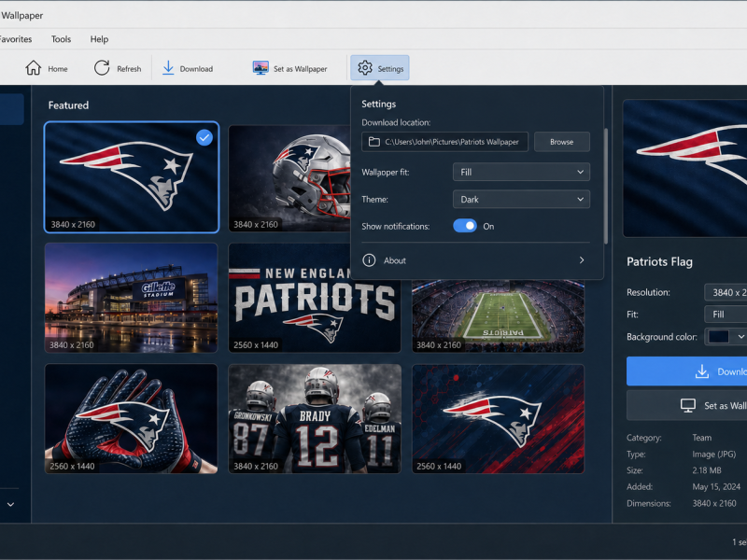Click the large Patriots Flag preview image
Viewport: 747px width, 560px height.
point(684,168)
